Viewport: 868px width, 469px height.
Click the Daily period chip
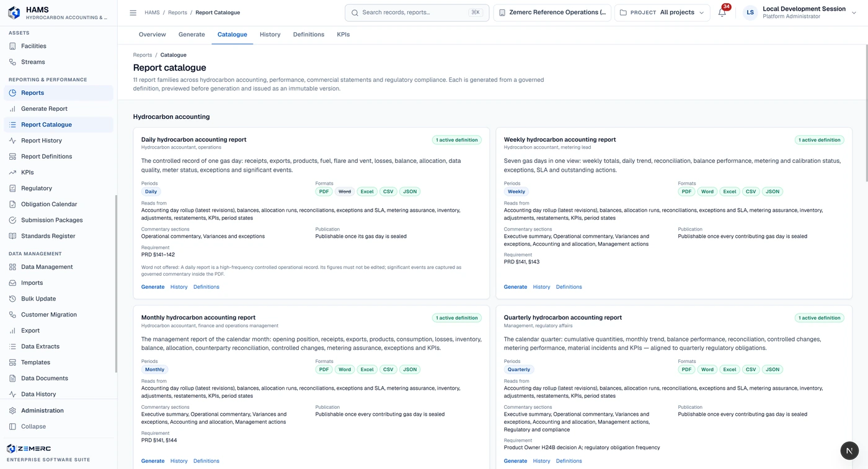click(151, 191)
